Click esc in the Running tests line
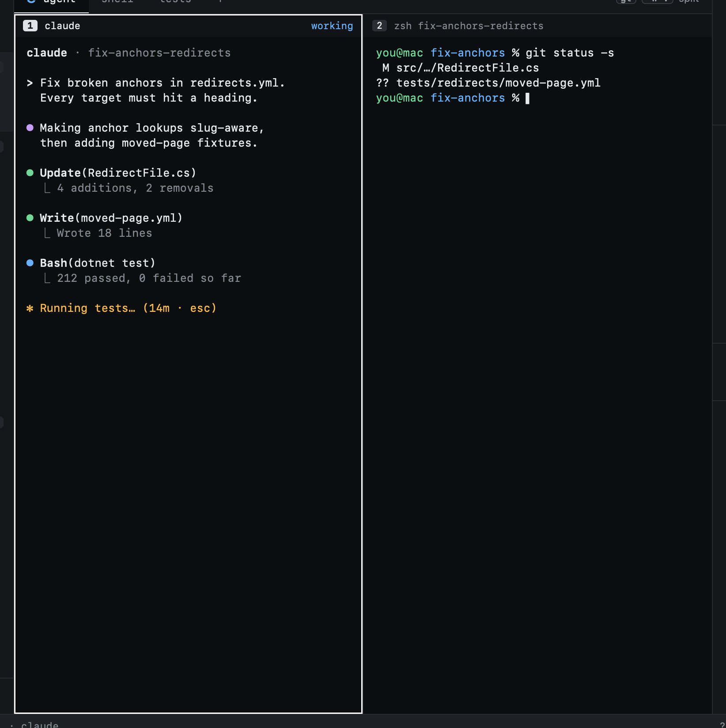 click(x=200, y=308)
